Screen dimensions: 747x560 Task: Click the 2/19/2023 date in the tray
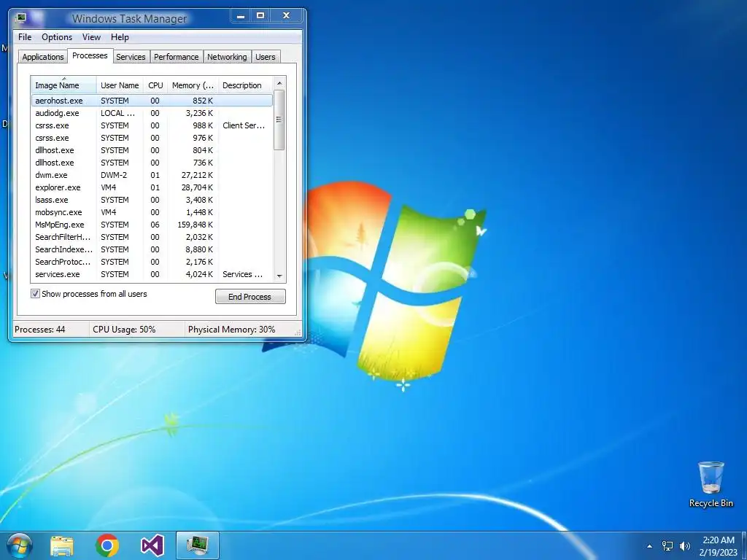719,553
